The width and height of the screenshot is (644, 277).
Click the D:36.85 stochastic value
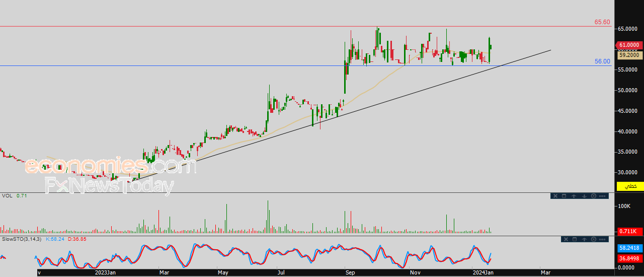click(76, 239)
